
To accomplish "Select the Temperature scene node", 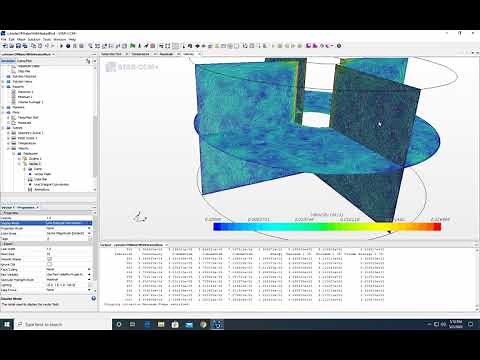I will tap(27, 143).
